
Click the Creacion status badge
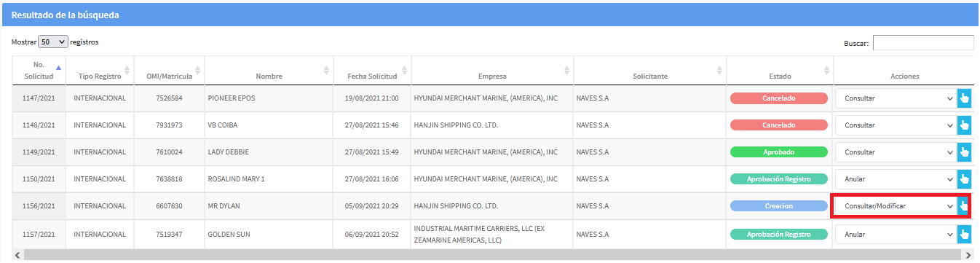coord(779,206)
